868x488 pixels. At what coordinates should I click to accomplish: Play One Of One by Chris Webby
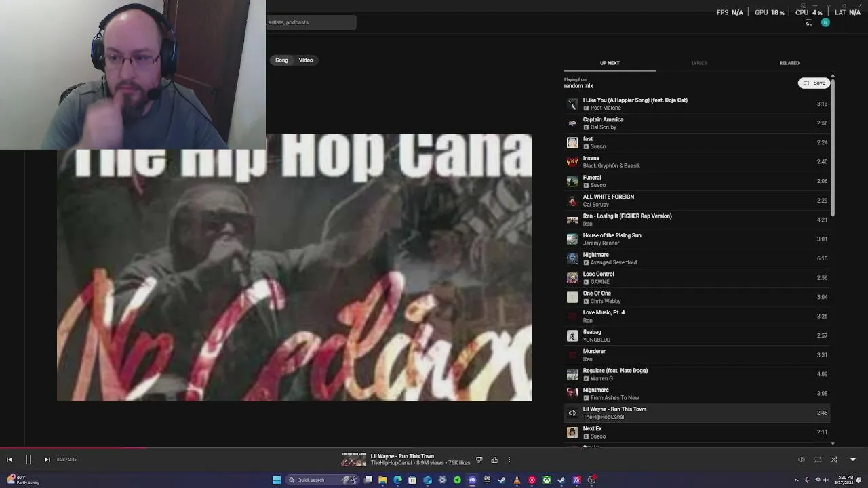pyautogui.click(x=696, y=297)
